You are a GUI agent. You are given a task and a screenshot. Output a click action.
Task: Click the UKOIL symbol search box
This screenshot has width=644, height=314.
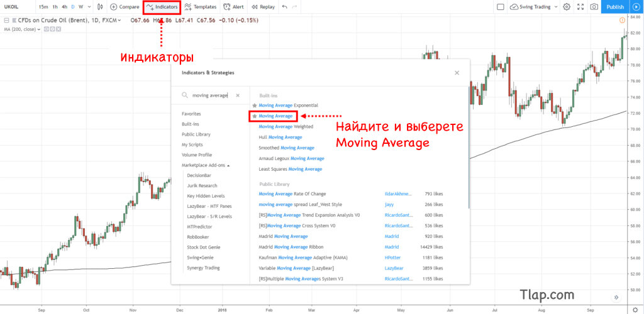tap(16, 6)
